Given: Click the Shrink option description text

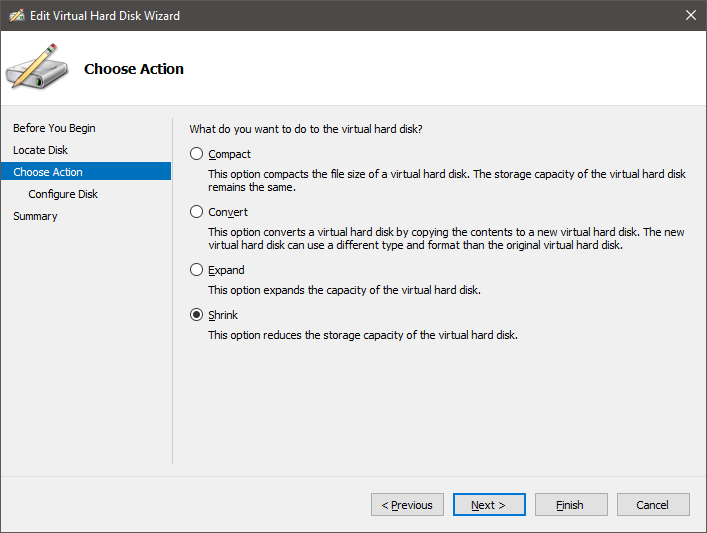Looking at the screenshot, I should 363,335.
